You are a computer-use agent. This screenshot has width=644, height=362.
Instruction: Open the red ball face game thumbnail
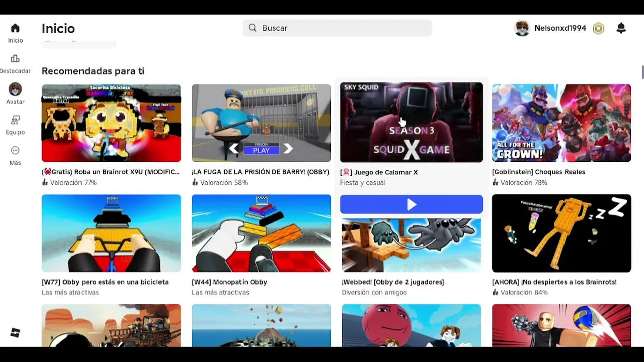[x=412, y=325]
